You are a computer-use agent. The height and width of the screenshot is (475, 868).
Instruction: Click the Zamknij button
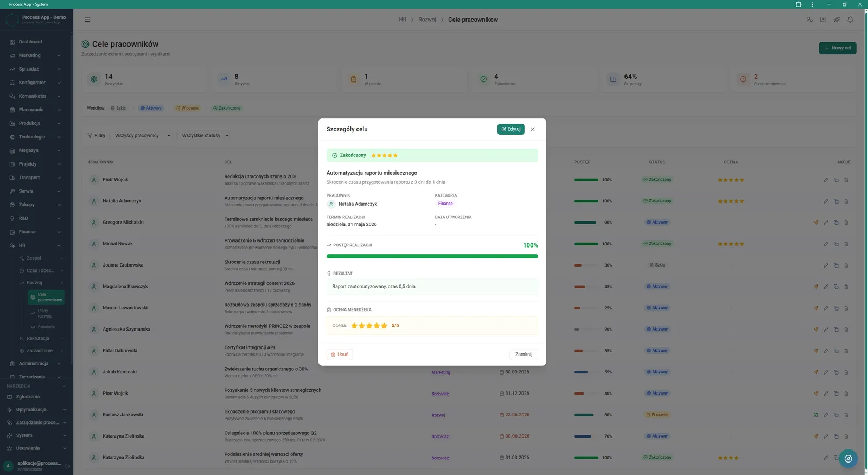pyautogui.click(x=524, y=354)
